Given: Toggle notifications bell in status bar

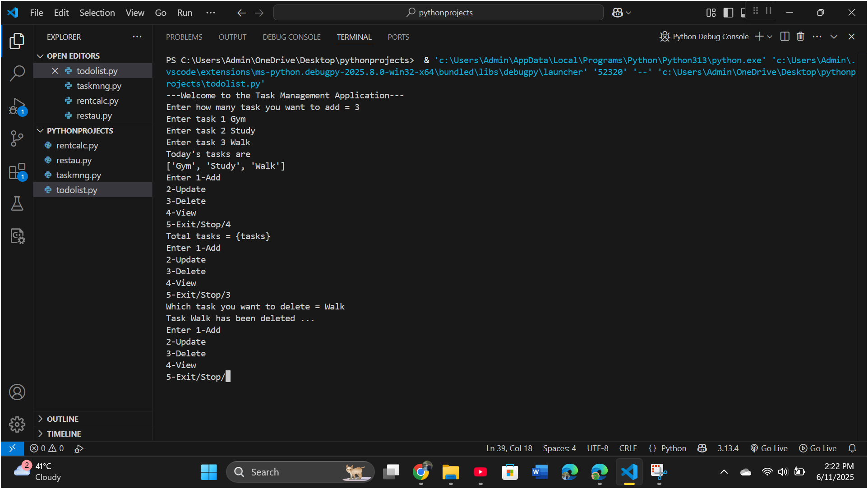Looking at the screenshot, I should [852, 448].
